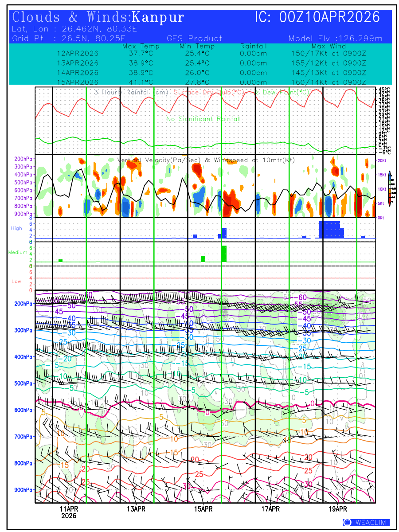The image size is (399, 532).
Task: Click the GFS Product label
Action: (x=195, y=39)
